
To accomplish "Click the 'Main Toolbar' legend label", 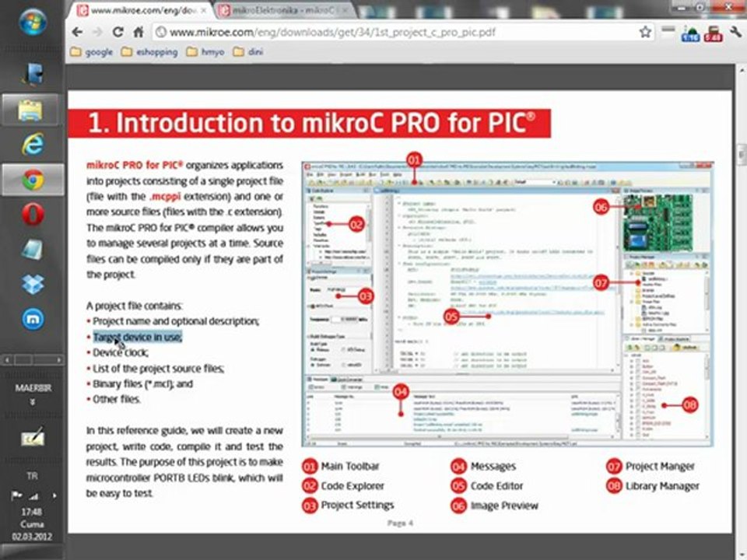I will [x=350, y=466].
